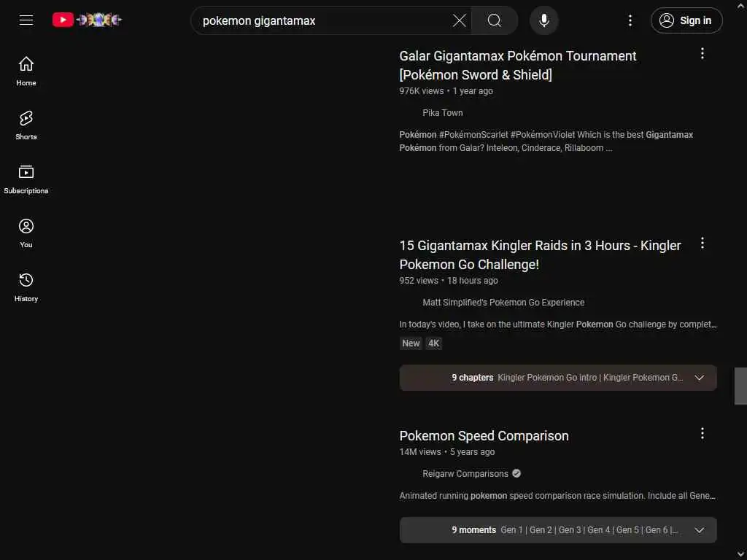The image size is (747, 560).
Task: Click the Galar Tournament video description text
Action: pyautogui.click(x=546, y=141)
